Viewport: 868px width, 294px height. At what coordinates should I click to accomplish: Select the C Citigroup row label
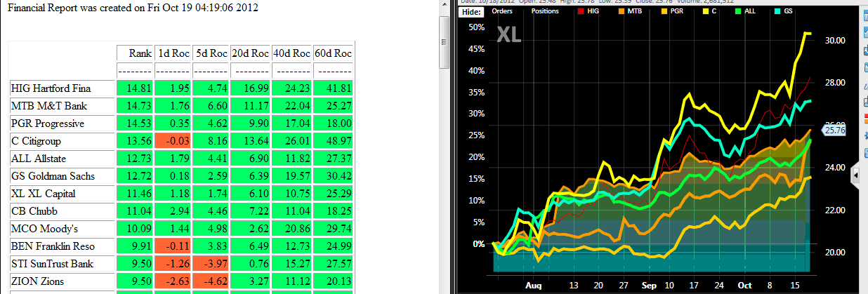tap(62, 141)
